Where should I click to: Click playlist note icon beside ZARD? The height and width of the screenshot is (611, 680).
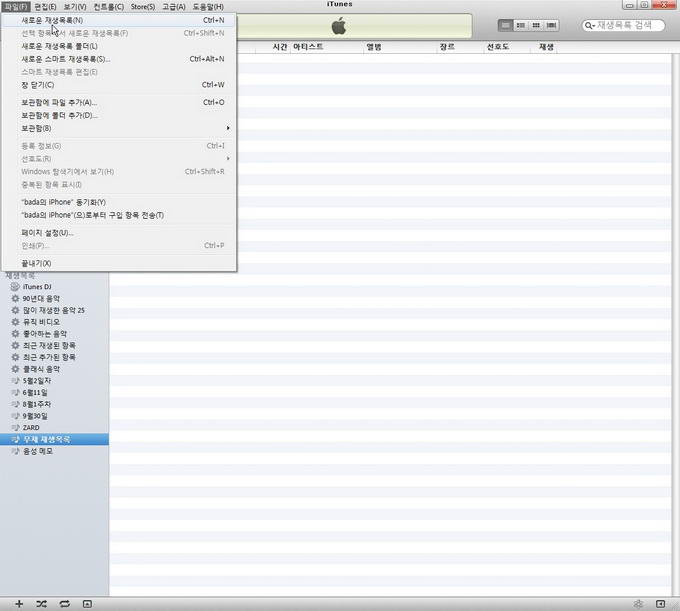(x=15, y=427)
